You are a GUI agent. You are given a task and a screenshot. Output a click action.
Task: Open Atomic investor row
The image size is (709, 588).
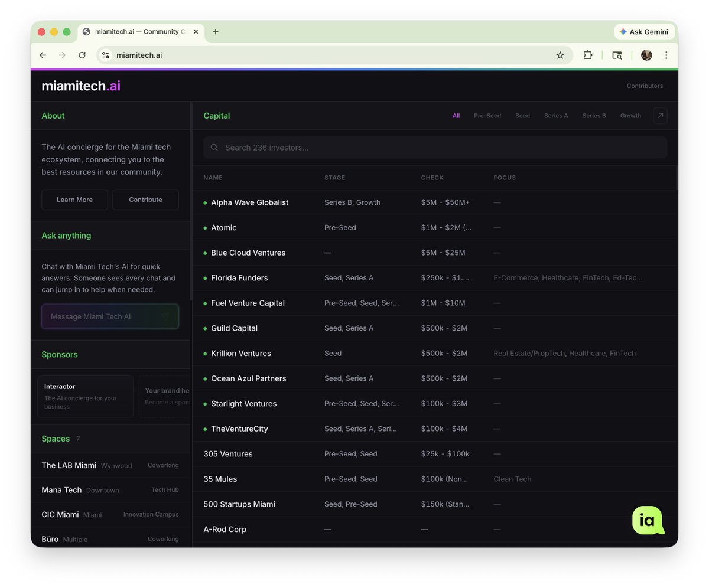(435, 227)
